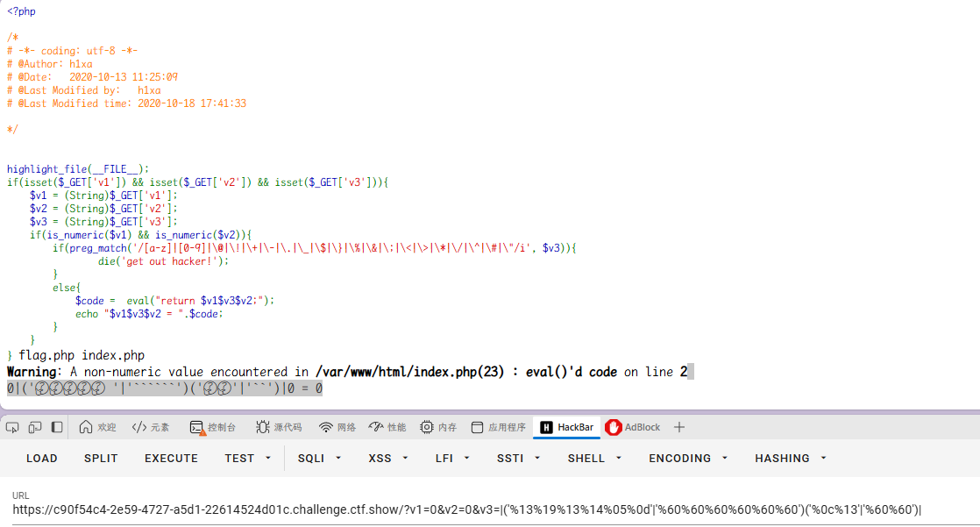Click the highlighted eval result ending '= 0'
Screen dimensions: 980x527
pos(165,388)
